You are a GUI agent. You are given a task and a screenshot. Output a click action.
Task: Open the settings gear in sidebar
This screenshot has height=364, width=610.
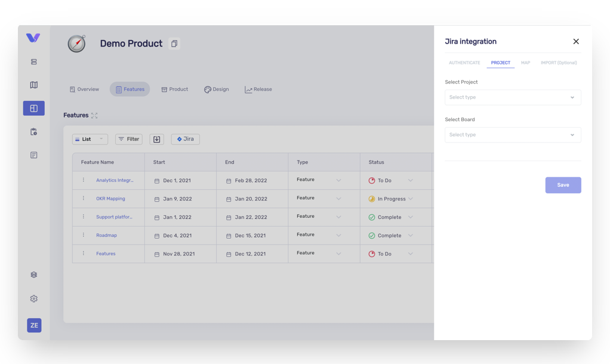[34, 299]
